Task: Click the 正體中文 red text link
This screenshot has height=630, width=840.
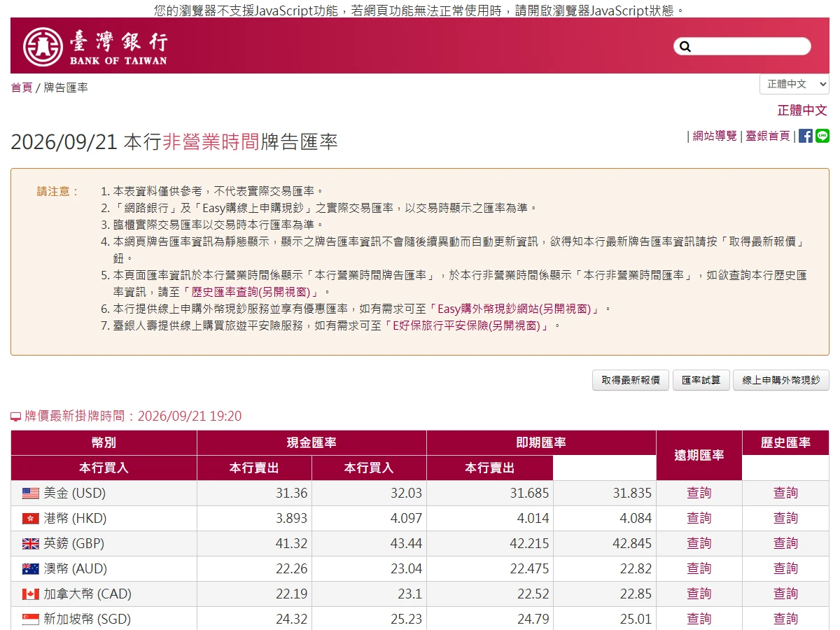Action: (x=802, y=110)
